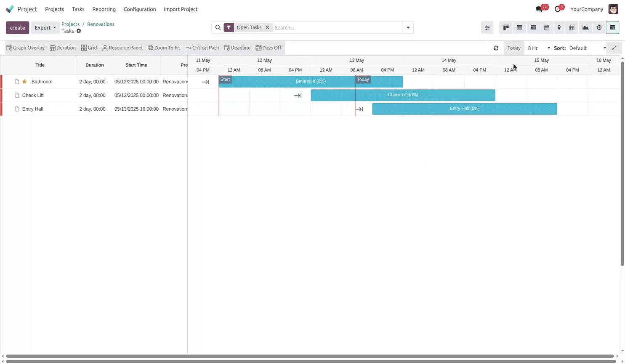Click the Check Lift Gantt bar
Screen dimensions: 625x364
coord(403,95)
